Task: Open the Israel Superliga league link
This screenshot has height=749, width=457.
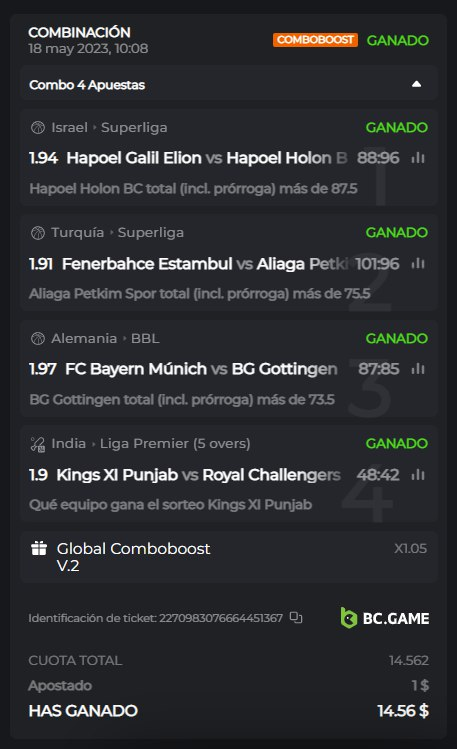Action: coord(109,128)
